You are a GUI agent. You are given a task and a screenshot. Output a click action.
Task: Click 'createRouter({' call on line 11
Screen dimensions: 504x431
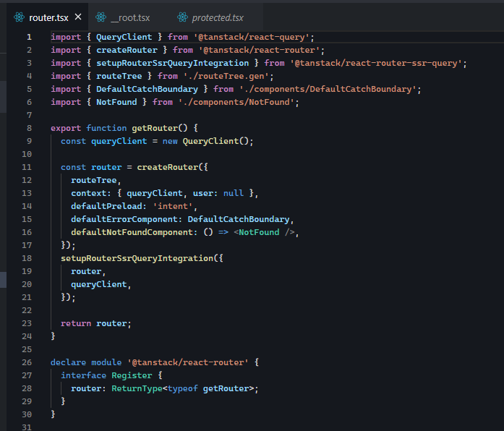(x=172, y=167)
